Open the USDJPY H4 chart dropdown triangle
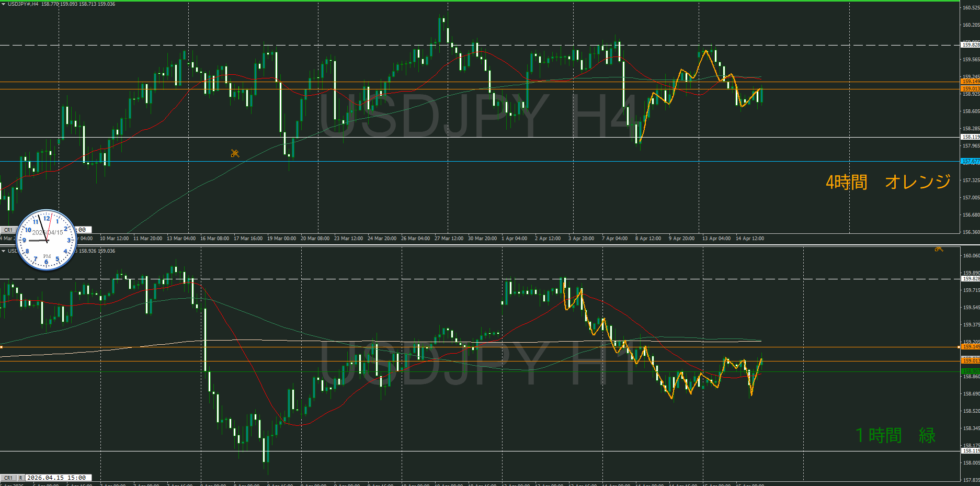Viewport: 980px width, 486px height. coord(4,4)
